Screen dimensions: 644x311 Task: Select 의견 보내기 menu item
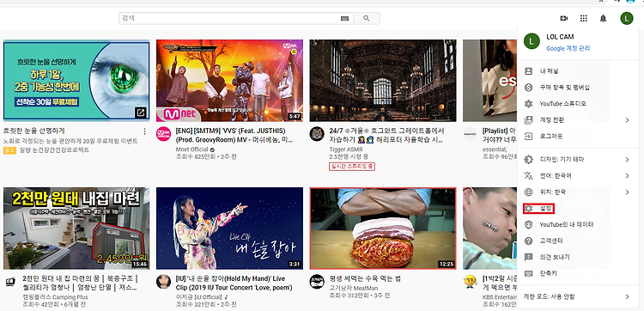[x=578, y=257]
